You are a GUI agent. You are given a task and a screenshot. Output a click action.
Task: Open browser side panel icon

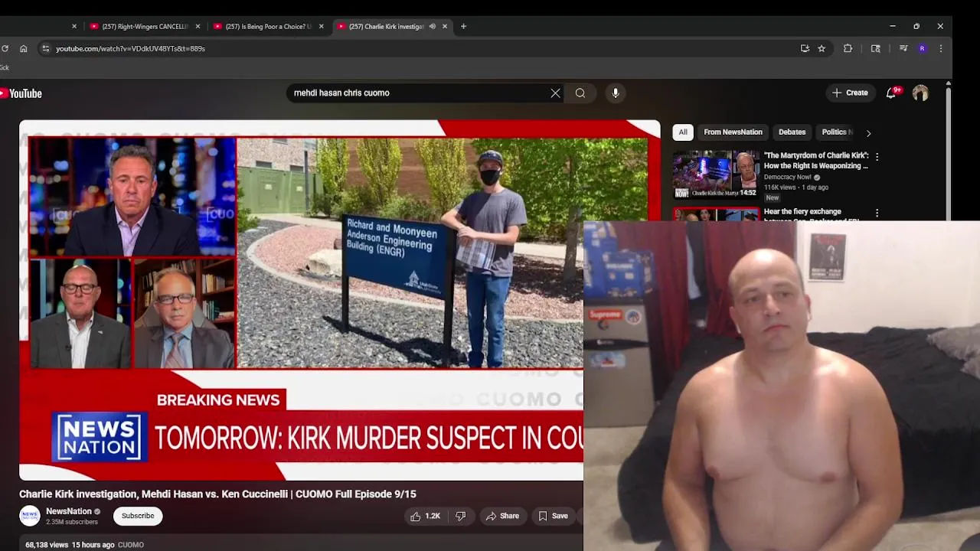click(876, 48)
